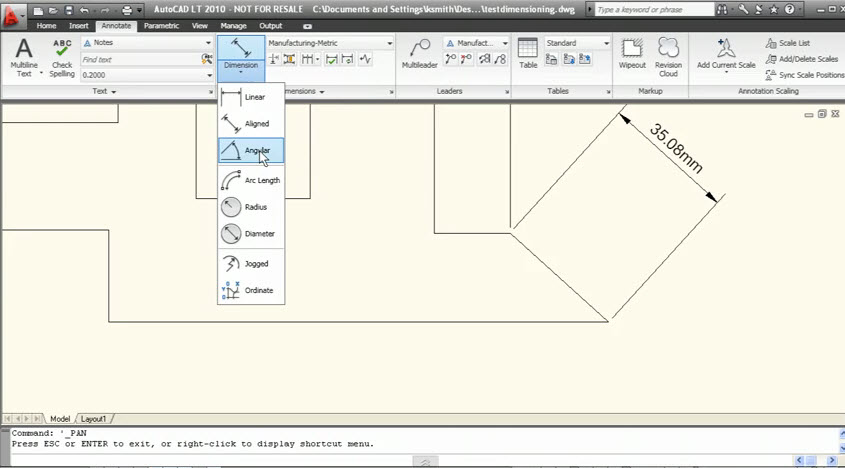Screen dimensions: 845x468
Task: Click the Table tool
Action: 528,53
